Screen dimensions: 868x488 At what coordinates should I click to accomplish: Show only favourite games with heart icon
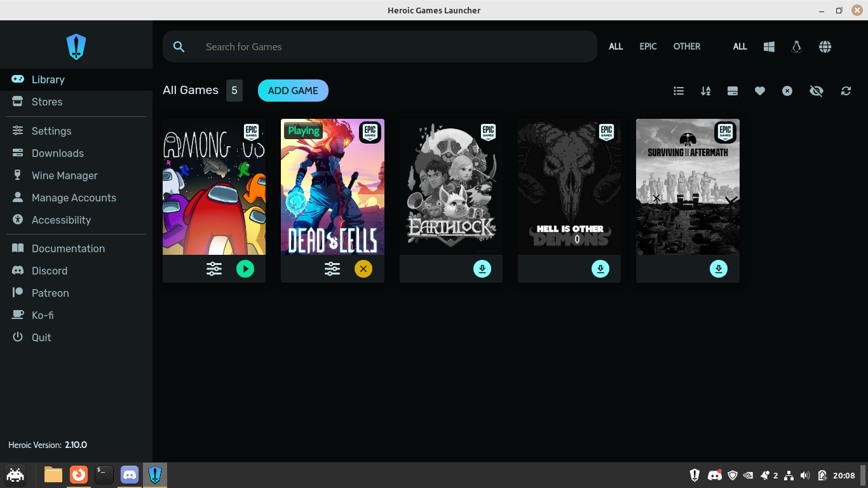click(760, 91)
